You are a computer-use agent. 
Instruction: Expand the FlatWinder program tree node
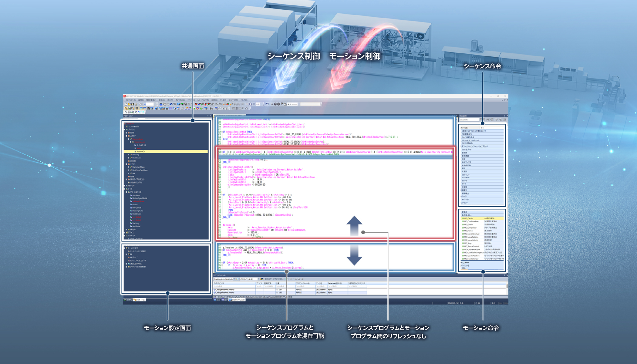129,158
